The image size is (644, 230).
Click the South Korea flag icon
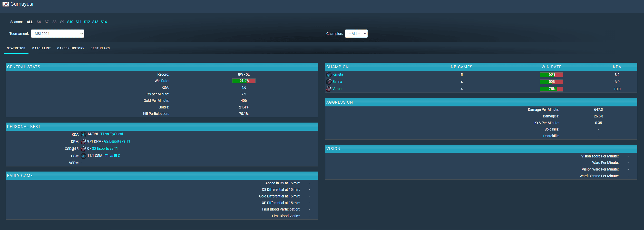pos(6,4)
